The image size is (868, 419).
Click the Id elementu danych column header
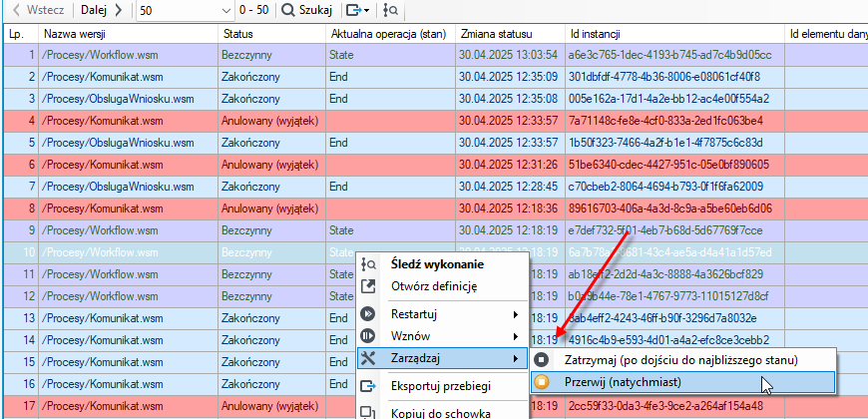pyautogui.click(x=827, y=34)
